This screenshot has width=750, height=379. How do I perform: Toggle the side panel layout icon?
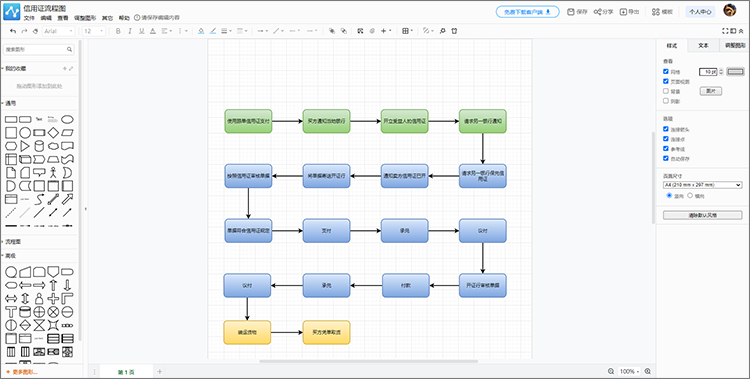733,31
